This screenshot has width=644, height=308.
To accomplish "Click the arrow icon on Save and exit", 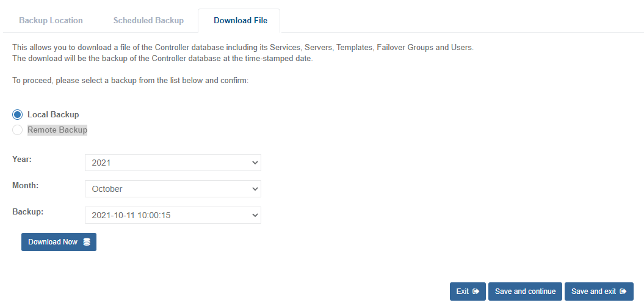I will point(623,291).
